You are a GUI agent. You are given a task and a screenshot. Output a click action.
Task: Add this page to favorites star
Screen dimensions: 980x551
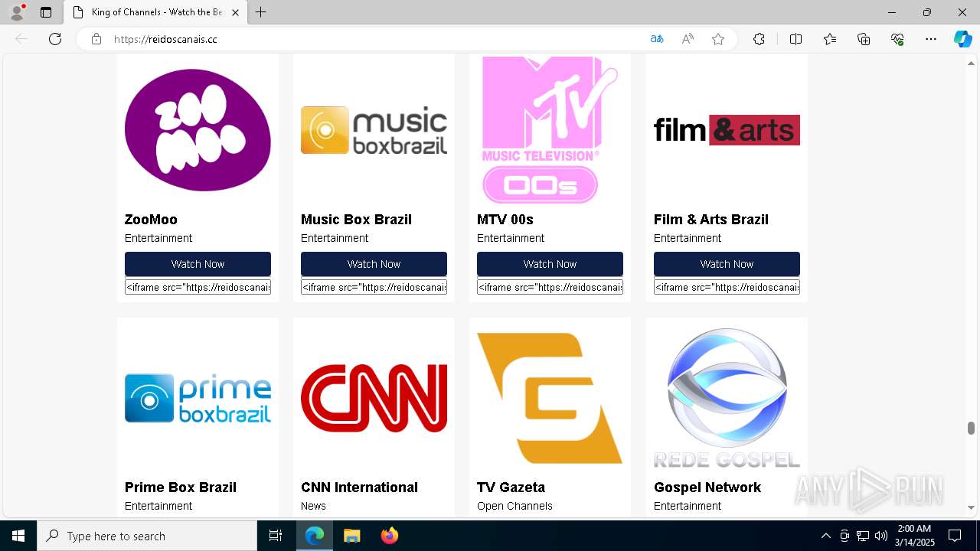718,39
